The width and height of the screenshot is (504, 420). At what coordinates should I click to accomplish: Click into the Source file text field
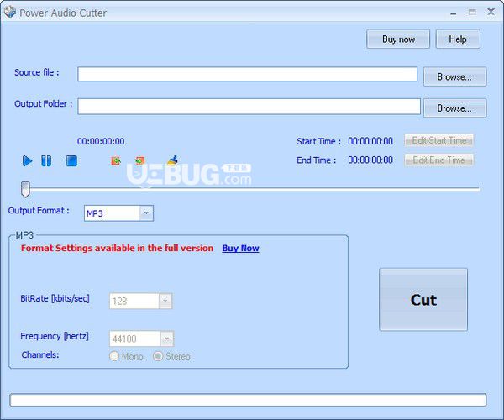(x=247, y=74)
